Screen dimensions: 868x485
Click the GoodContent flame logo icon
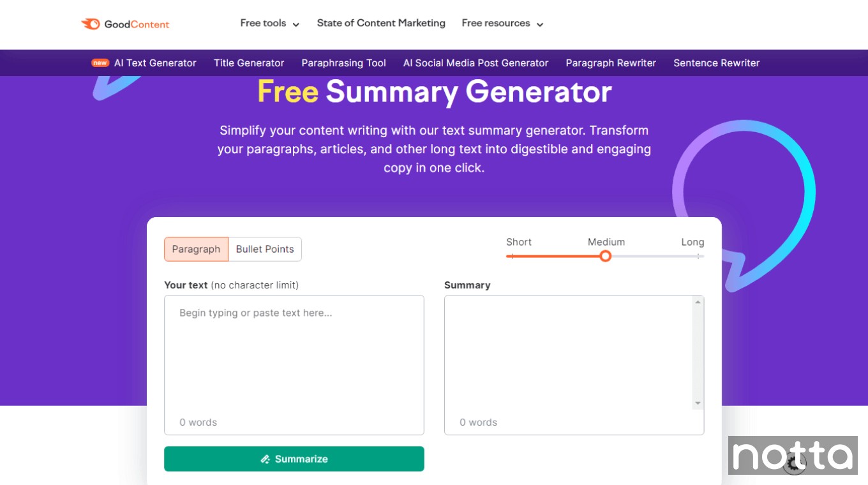click(90, 24)
